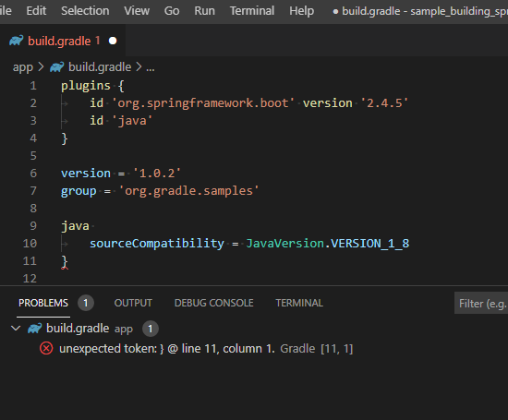
Task: Click the version string '2.4.5'
Action: pos(384,103)
